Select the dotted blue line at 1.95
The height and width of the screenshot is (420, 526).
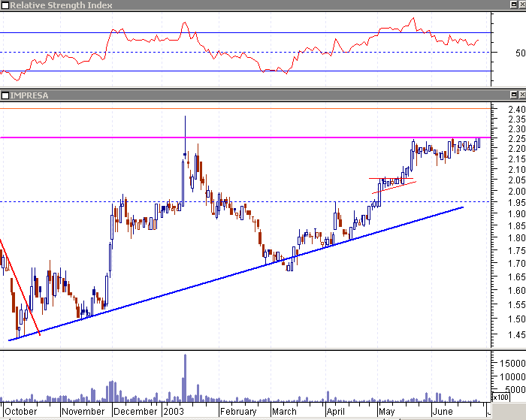pyautogui.click(x=245, y=201)
